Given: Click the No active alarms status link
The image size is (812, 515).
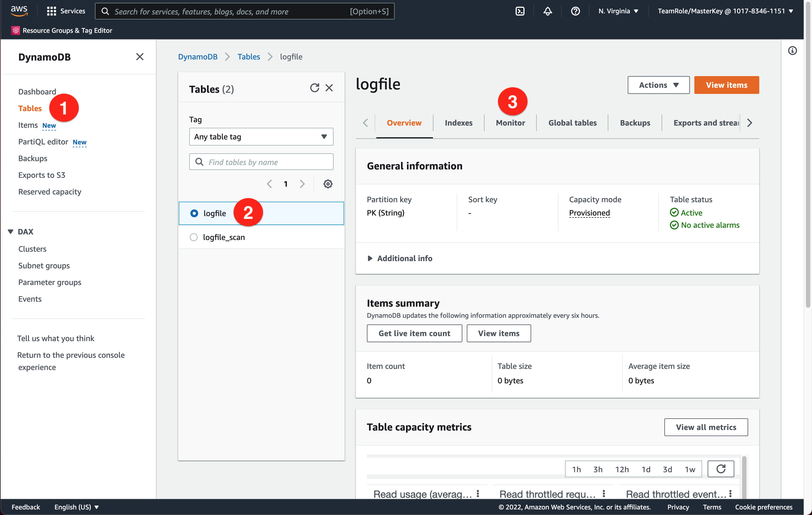Looking at the screenshot, I should pyautogui.click(x=710, y=225).
